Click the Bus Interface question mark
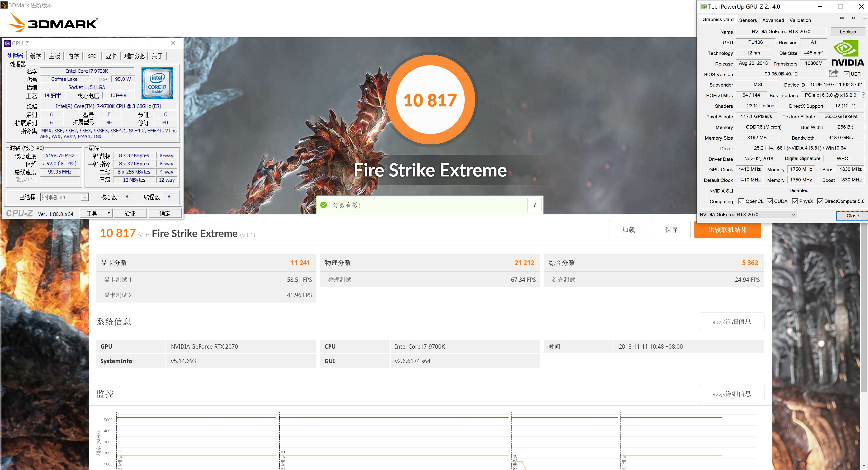Viewport: 868px width, 470px height. pos(863,95)
